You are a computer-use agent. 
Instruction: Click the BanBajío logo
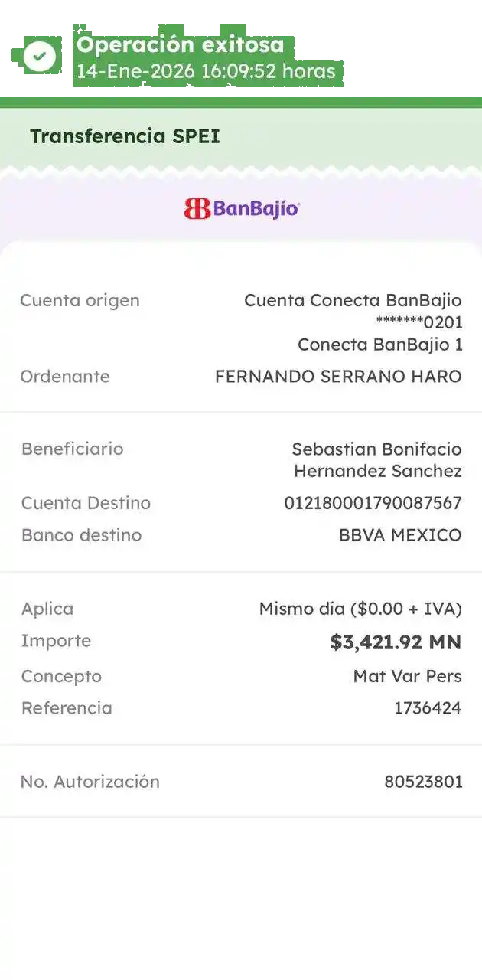[x=241, y=208]
